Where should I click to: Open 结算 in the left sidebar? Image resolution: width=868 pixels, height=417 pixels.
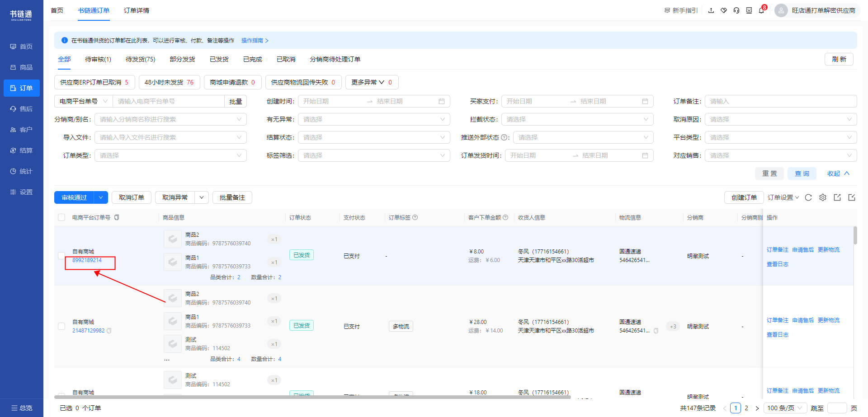22,150
